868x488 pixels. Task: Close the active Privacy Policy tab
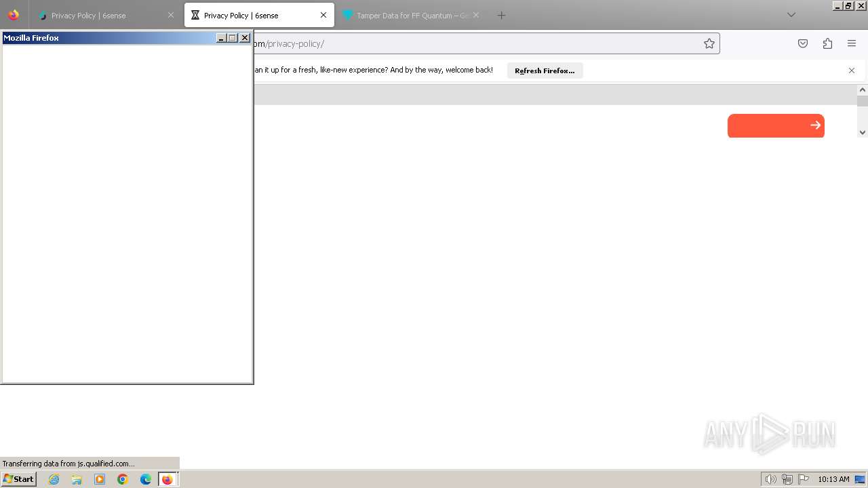click(x=323, y=15)
